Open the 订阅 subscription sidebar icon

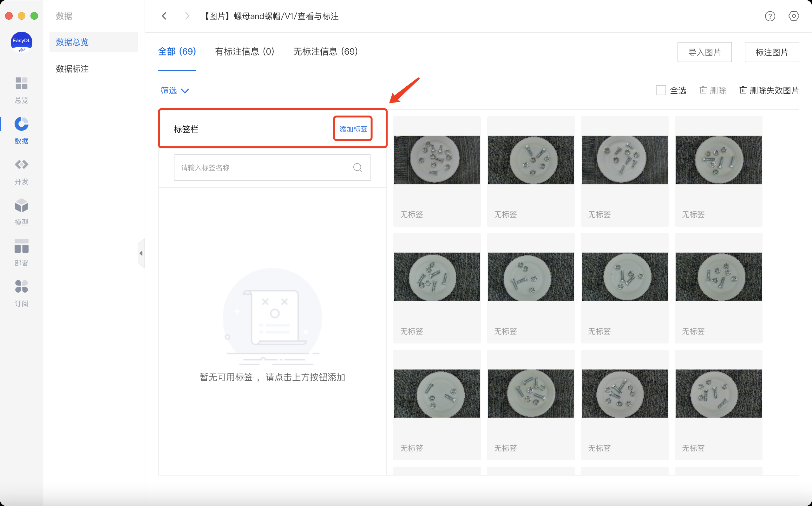21,293
